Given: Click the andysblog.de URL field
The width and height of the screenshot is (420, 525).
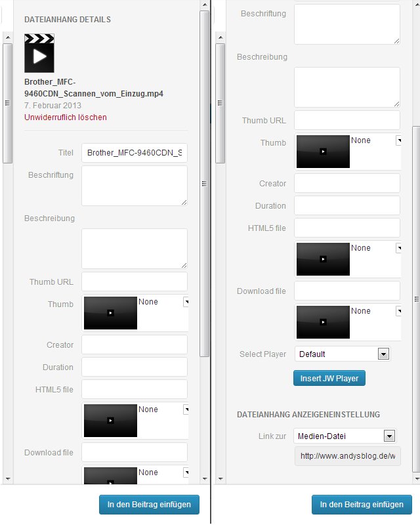Looking at the screenshot, I should point(347,456).
